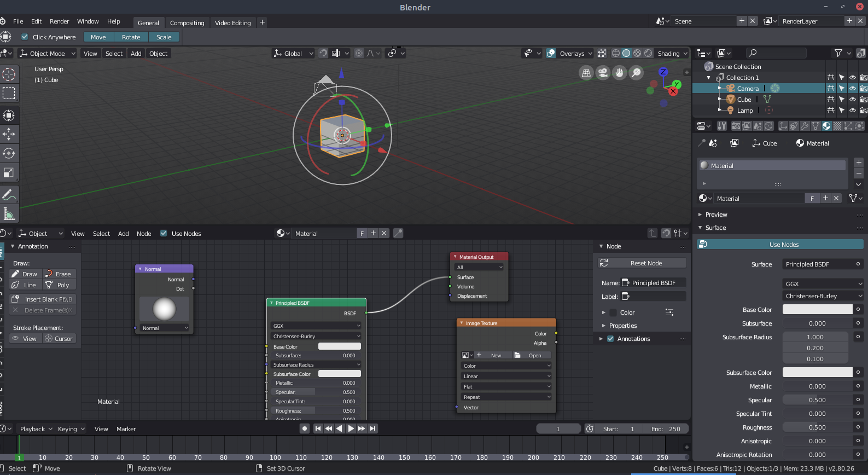
Task: Hide the Lamp in the viewport
Action: [x=852, y=111]
